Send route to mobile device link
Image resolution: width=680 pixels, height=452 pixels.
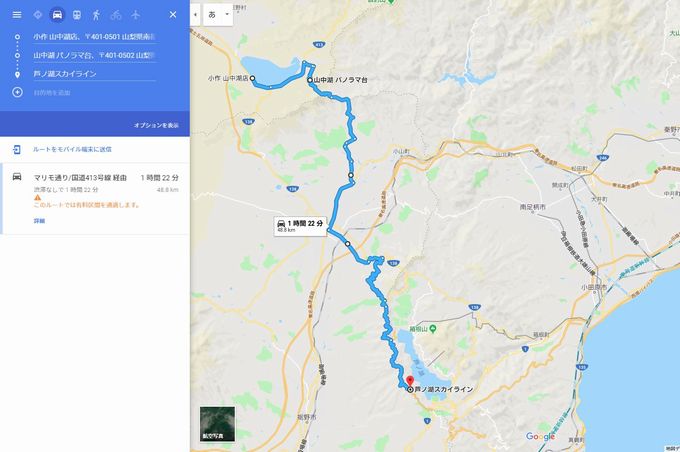pyautogui.click(x=72, y=149)
